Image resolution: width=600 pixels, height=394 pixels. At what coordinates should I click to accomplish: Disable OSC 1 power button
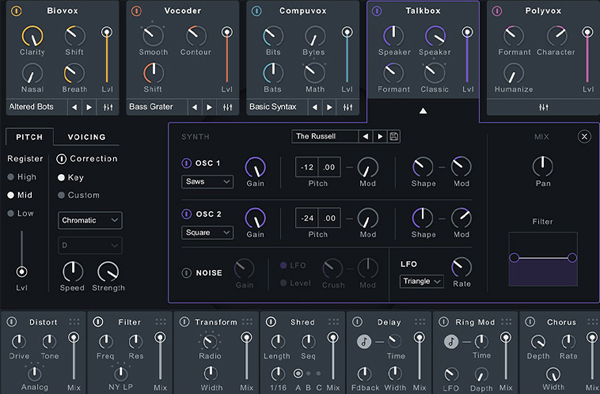[186, 163]
